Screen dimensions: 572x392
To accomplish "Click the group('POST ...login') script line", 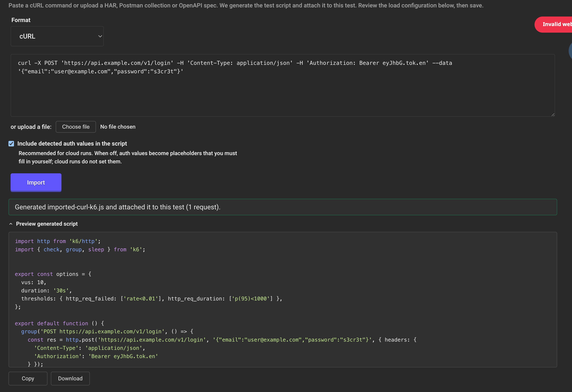I will (107, 332).
